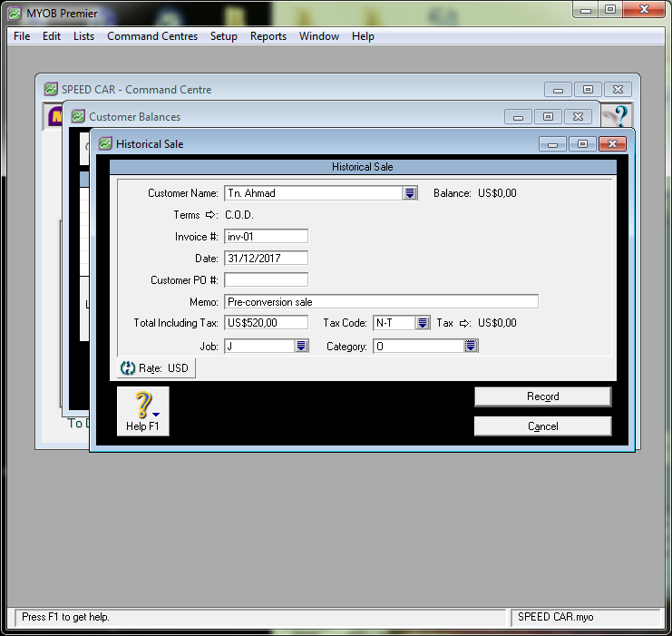Click the Rate USD exchange button
Viewport: 672px width, 636px height.
[x=156, y=368]
